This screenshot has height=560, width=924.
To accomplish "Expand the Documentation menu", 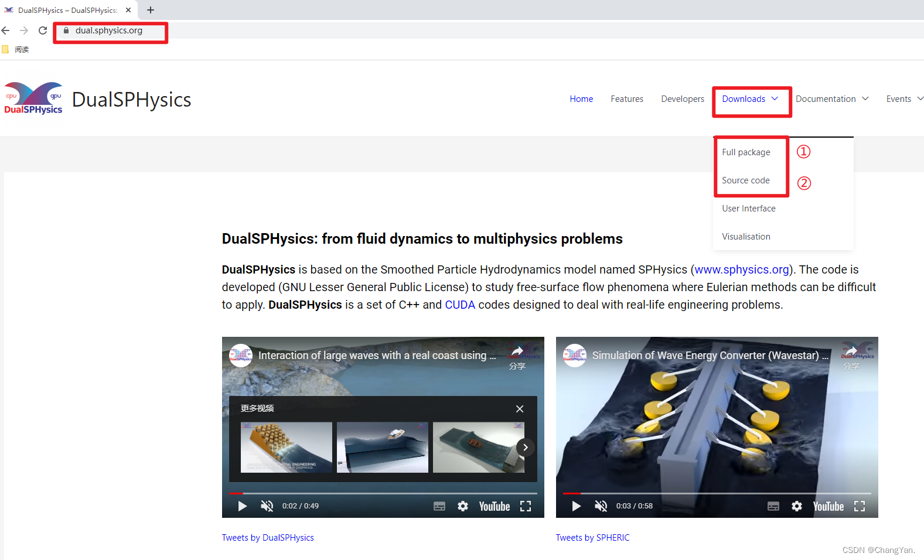I will pyautogui.click(x=832, y=99).
